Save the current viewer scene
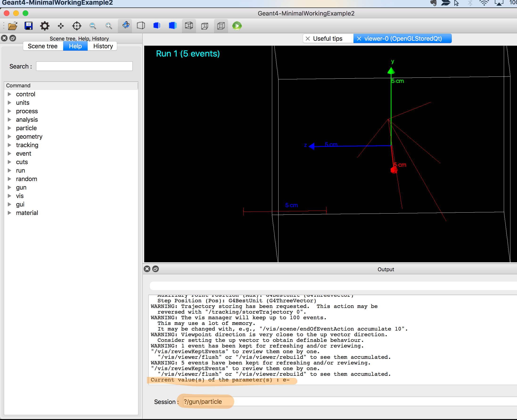 click(x=29, y=26)
